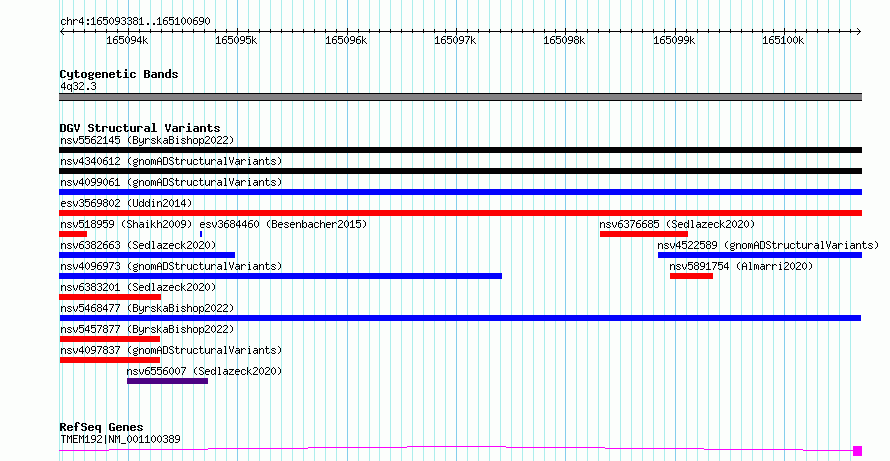Click the chr4:165093381..165100690 coordinates text
Screen dimensions: 890x461
pyautogui.click(x=135, y=22)
